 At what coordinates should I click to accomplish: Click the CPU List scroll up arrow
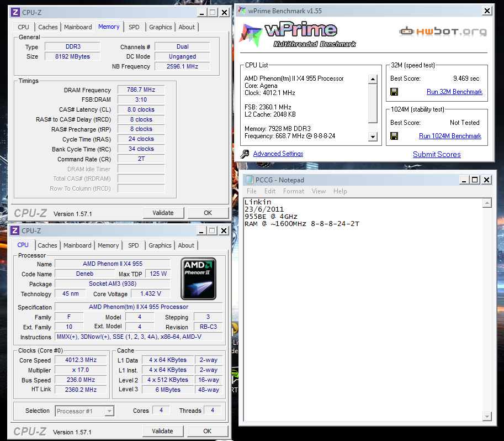pos(373,79)
